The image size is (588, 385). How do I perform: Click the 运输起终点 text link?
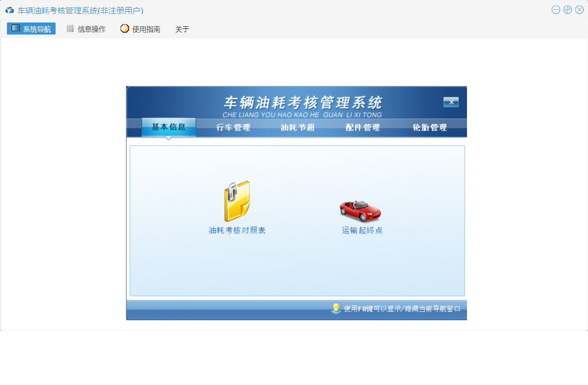(x=362, y=230)
